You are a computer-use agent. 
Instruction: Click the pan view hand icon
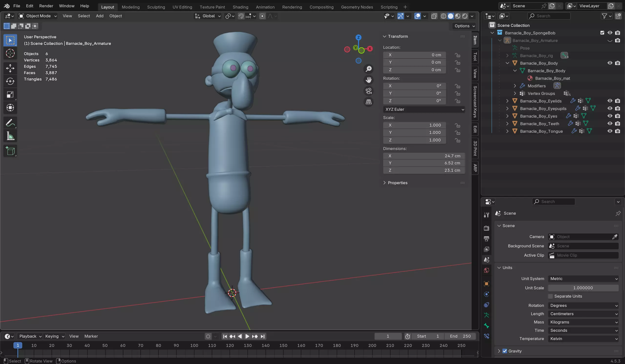tap(369, 80)
